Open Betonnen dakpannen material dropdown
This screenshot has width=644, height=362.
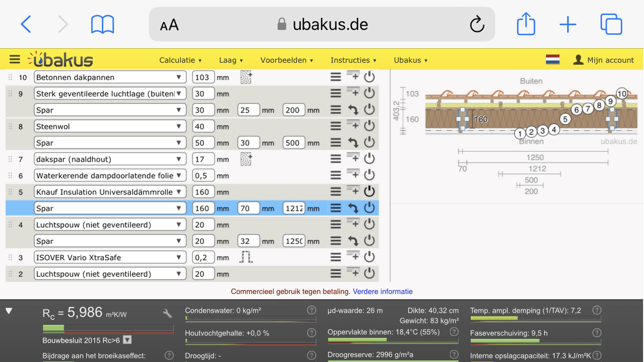coord(110,77)
